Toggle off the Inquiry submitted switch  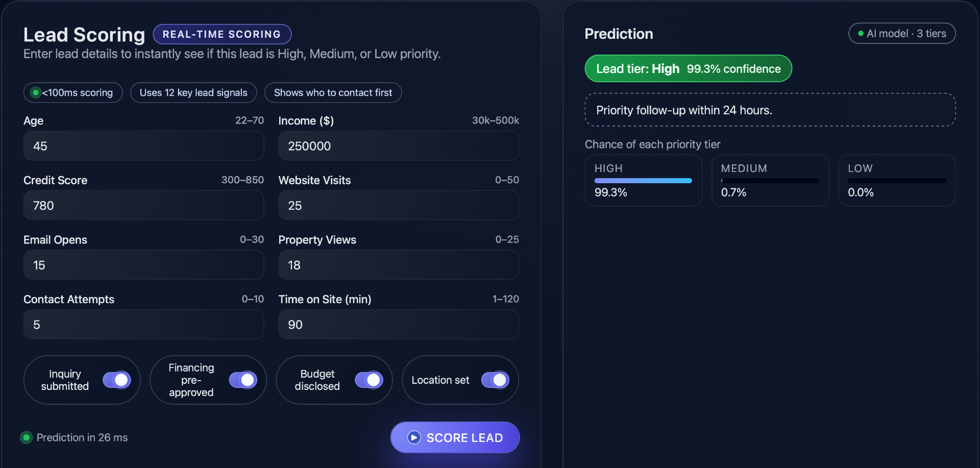click(x=117, y=380)
